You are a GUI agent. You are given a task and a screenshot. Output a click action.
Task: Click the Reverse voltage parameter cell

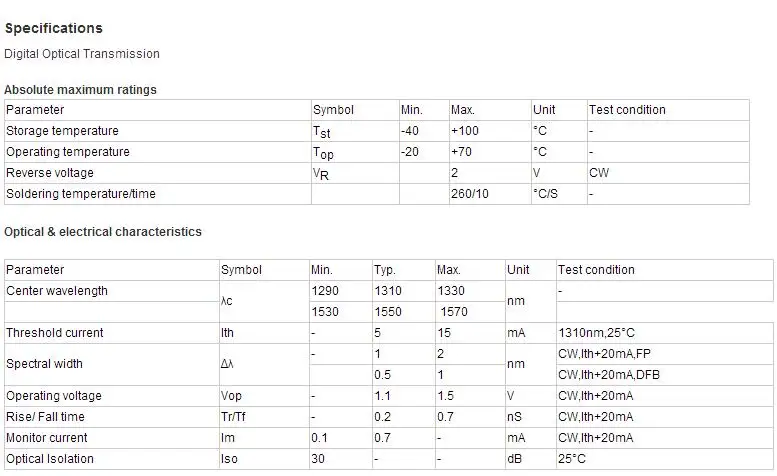pos(50,173)
